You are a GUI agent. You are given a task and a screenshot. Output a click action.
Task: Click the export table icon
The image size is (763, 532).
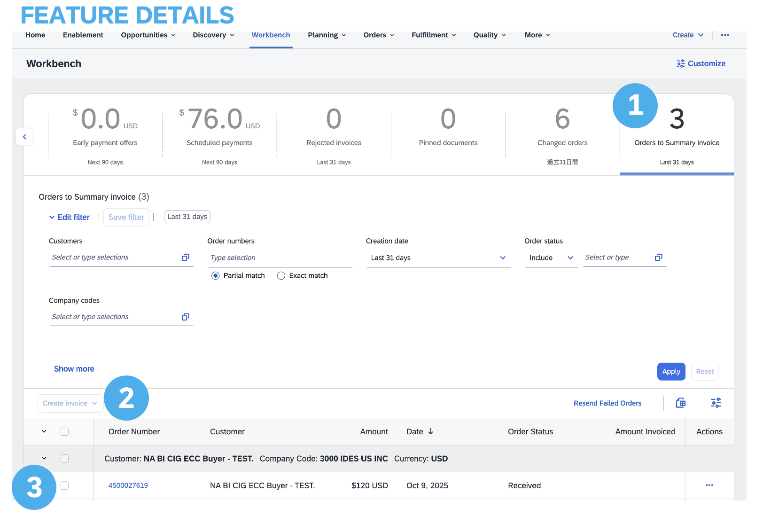point(680,403)
